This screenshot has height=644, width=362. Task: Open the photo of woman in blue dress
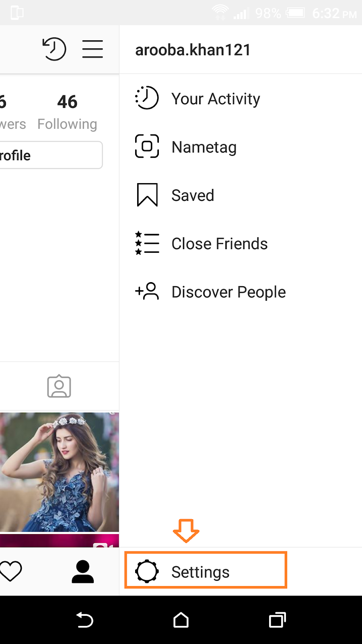point(60,472)
